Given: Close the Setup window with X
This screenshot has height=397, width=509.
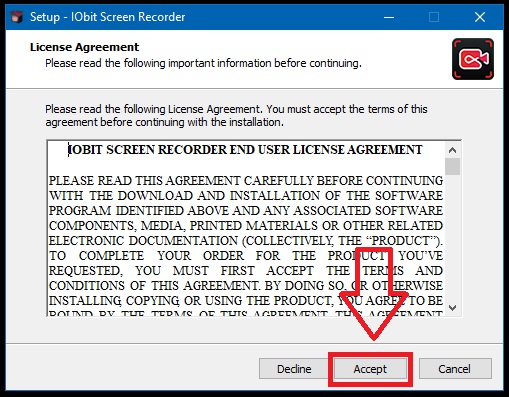Looking at the screenshot, I should pyautogui.click(x=480, y=17).
